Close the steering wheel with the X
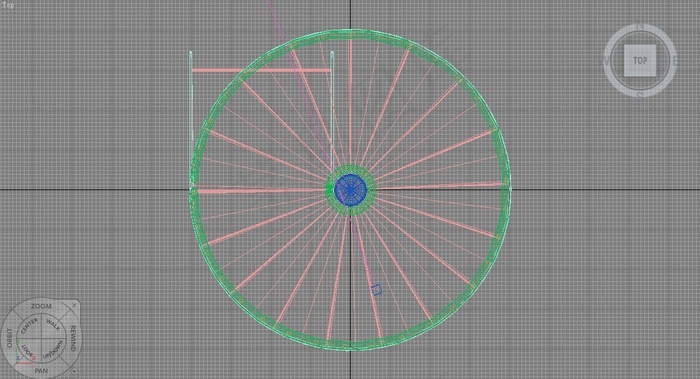 point(74,305)
